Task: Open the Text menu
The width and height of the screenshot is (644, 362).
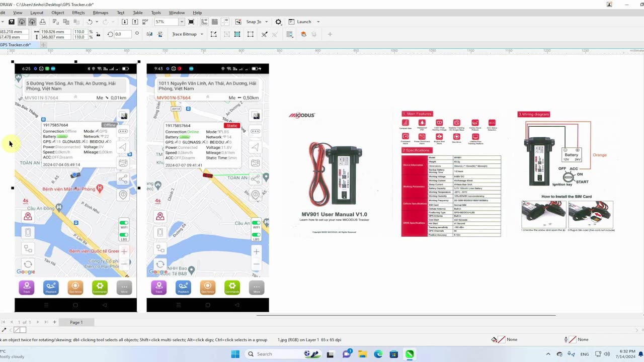Action: point(121,13)
